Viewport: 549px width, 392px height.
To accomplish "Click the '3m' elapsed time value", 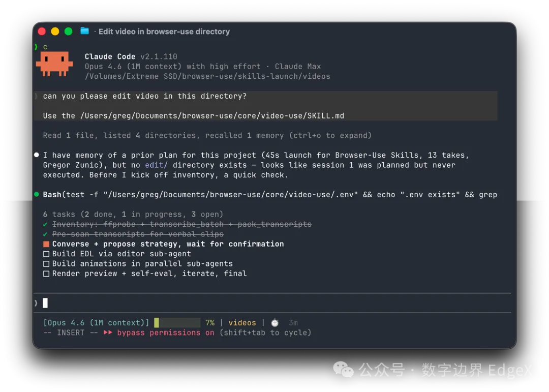I will tap(293, 323).
